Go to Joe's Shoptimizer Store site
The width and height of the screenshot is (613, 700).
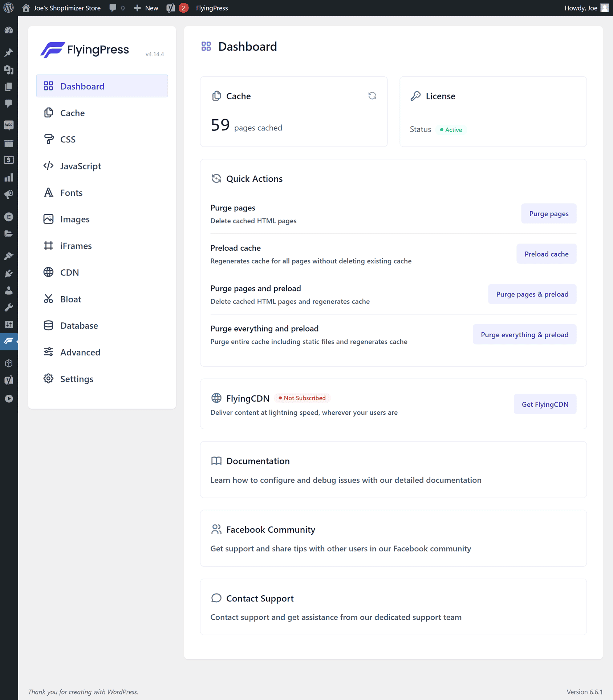(x=61, y=8)
